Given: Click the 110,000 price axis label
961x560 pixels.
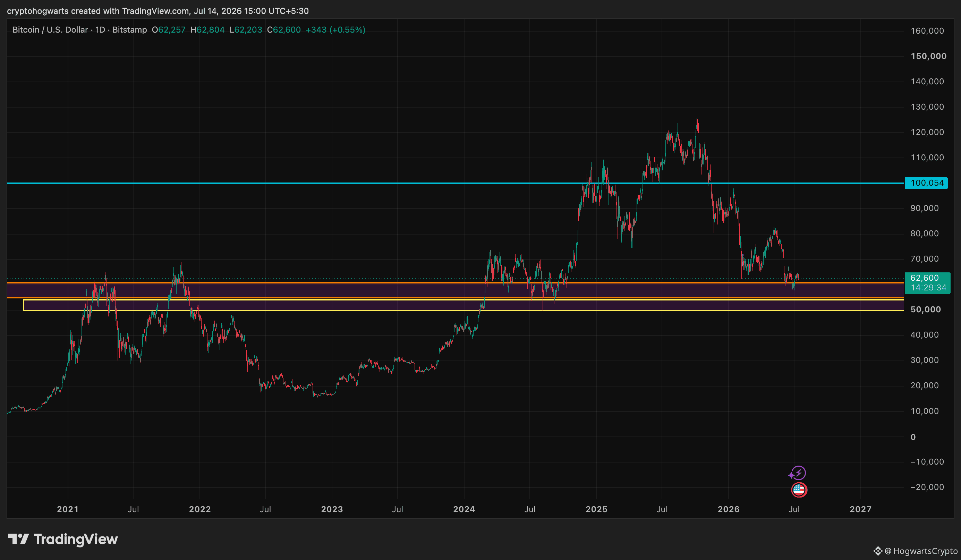Looking at the screenshot, I should click(x=927, y=158).
